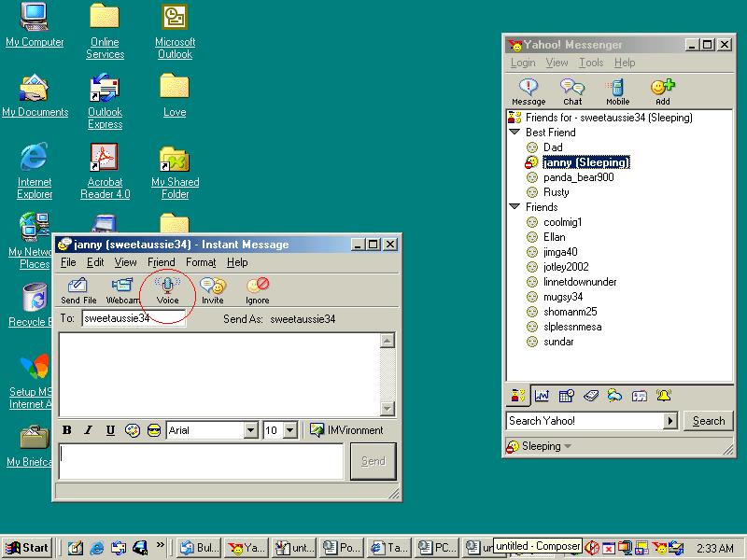The height and width of the screenshot is (560, 747).
Task: Click the Start button
Action: 27,548
